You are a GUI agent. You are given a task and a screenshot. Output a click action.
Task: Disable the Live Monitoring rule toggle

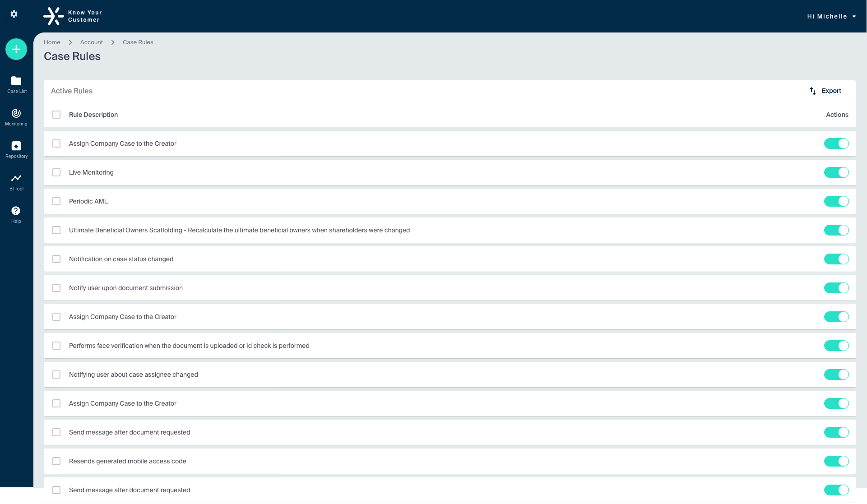pos(836,172)
